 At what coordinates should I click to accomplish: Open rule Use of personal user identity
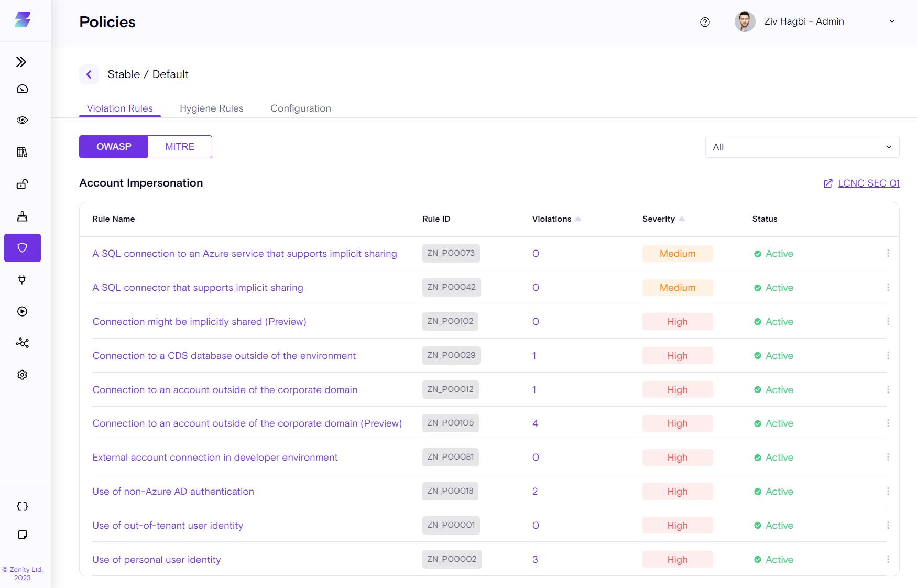(157, 560)
